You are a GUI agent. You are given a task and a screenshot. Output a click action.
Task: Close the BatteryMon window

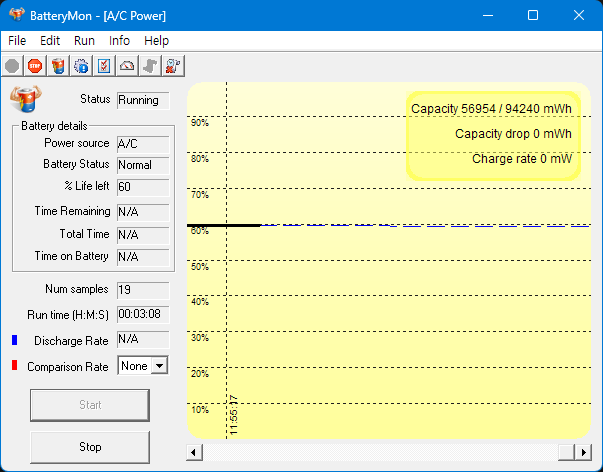click(x=579, y=15)
